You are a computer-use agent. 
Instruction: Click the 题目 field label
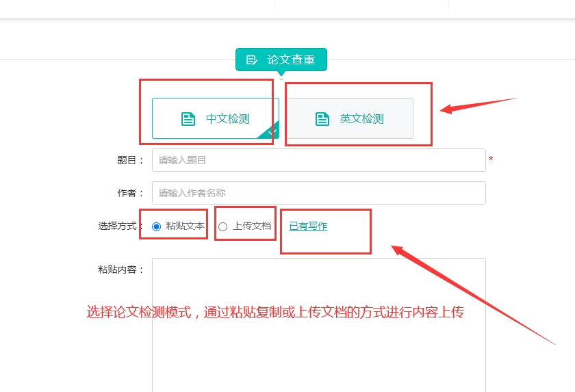[131, 160]
